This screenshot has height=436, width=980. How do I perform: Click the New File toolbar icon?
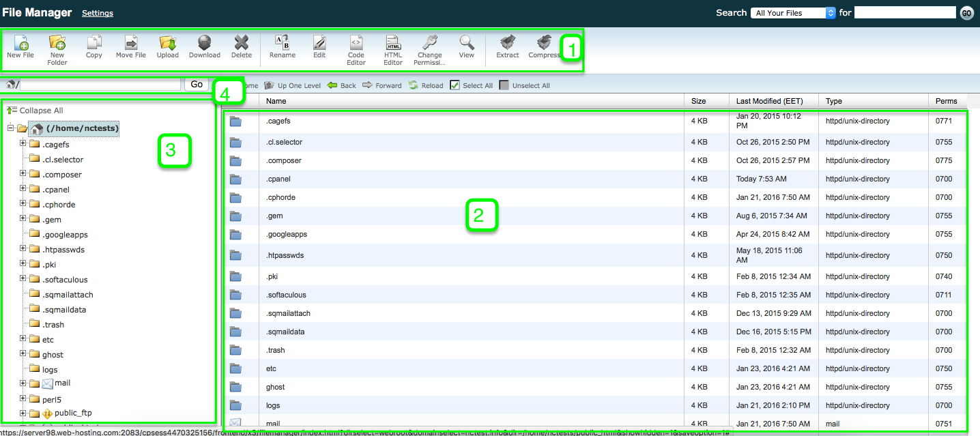20,43
